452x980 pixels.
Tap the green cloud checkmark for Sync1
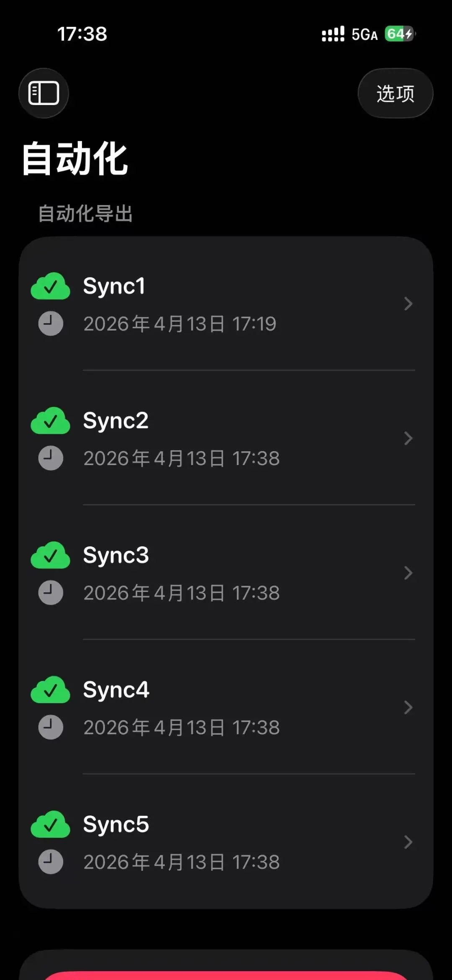pyautogui.click(x=50, y=286)
